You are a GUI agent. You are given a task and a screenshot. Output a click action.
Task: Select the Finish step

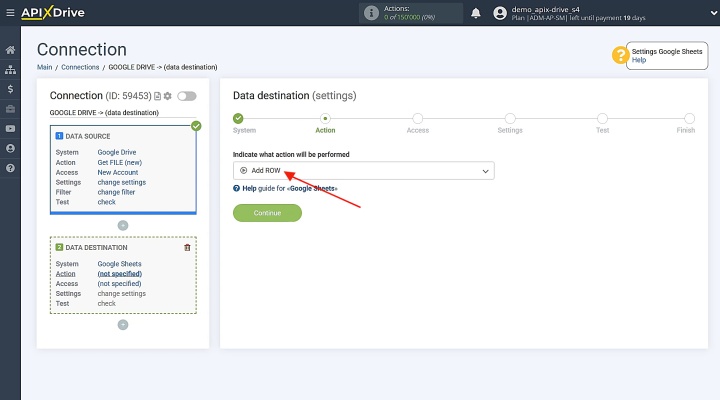click(689, 118)
